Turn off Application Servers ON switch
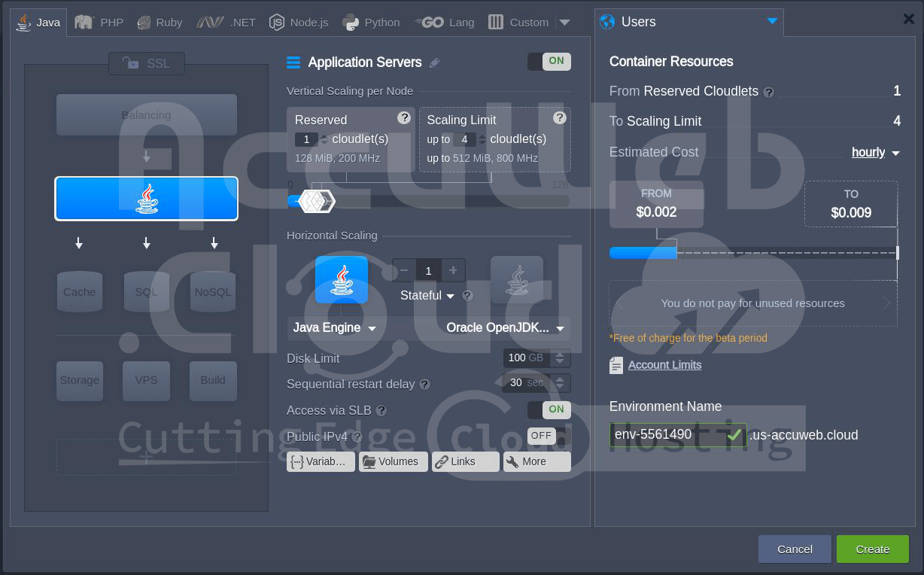This screenshot has height=575, width=924. [x=549, y=61]
